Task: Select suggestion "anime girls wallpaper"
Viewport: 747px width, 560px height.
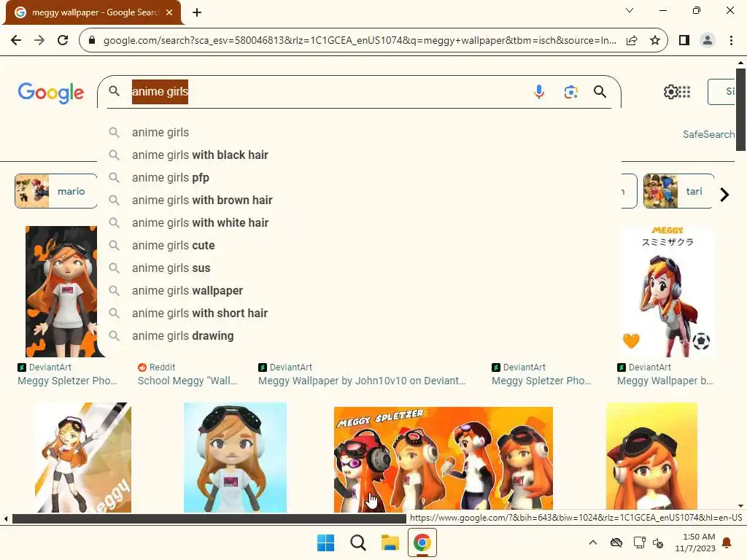Action: (359, 290)
